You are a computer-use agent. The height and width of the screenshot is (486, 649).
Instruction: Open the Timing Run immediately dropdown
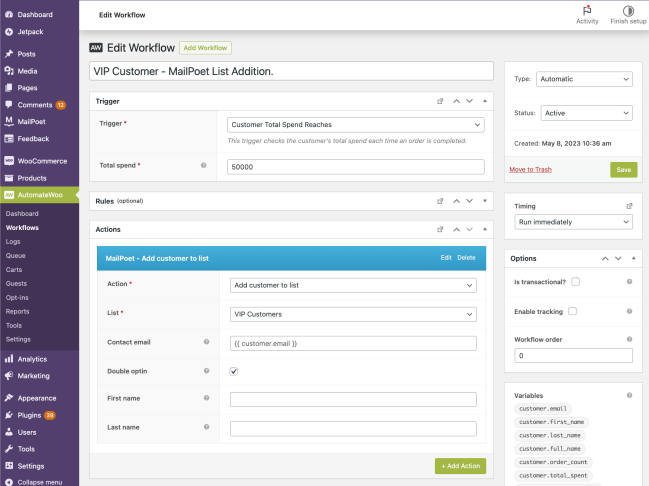572,221
